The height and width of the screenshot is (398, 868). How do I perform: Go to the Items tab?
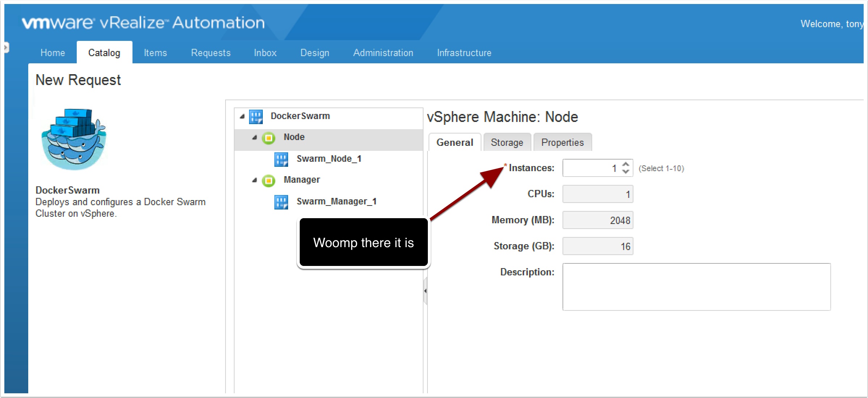[x=155, y=53]
